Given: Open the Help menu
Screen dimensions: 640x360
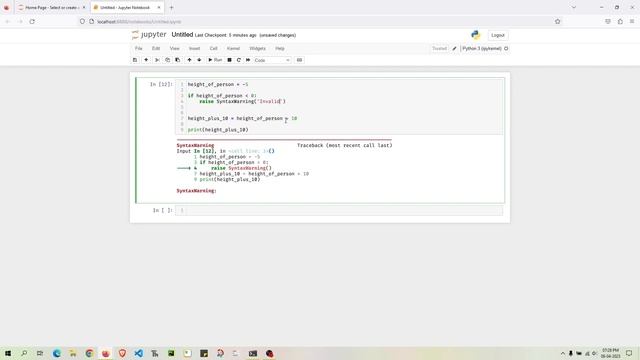Looking at the screenshot, I should (280, 48).
